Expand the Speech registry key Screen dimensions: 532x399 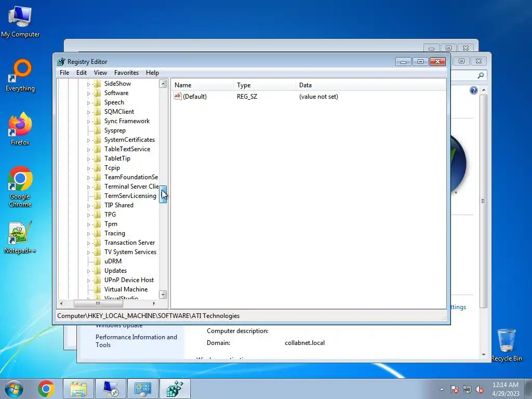point(88,103)
